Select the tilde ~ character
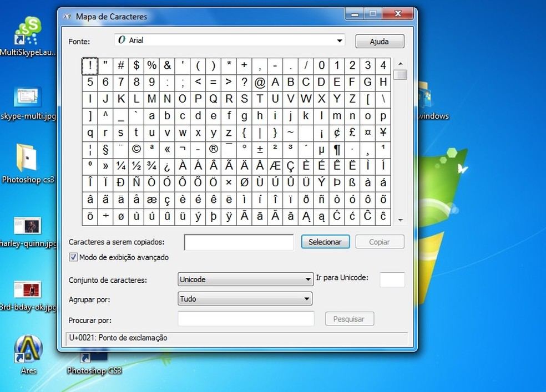546x392 pixels. pos(290,133)
